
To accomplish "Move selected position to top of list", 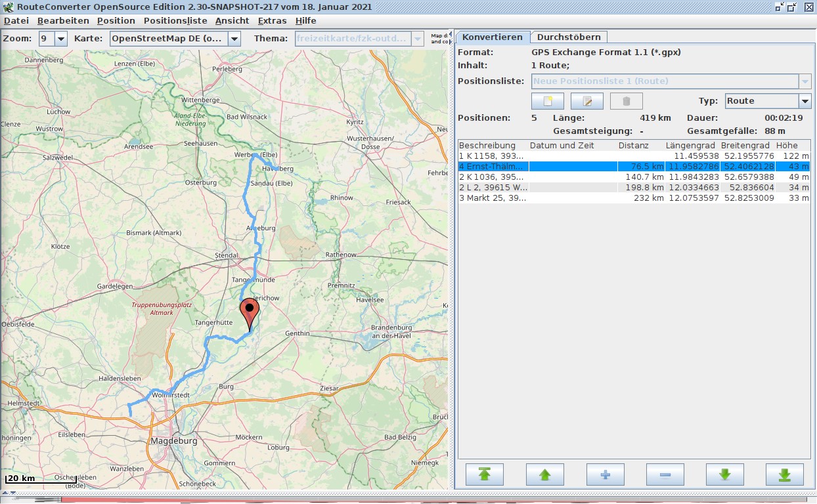I will (x=485, y=474).
